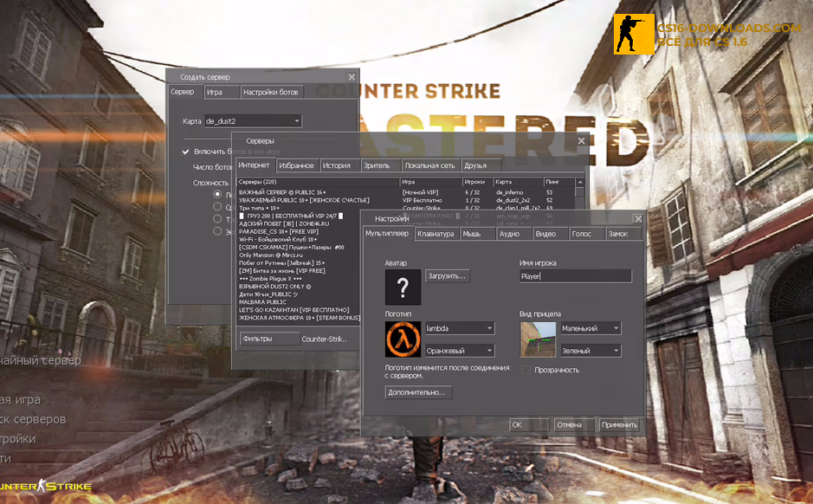Close the Серверы window
Image resolution: width=813 pixels, height=504 pixels.
pos(581,140)
